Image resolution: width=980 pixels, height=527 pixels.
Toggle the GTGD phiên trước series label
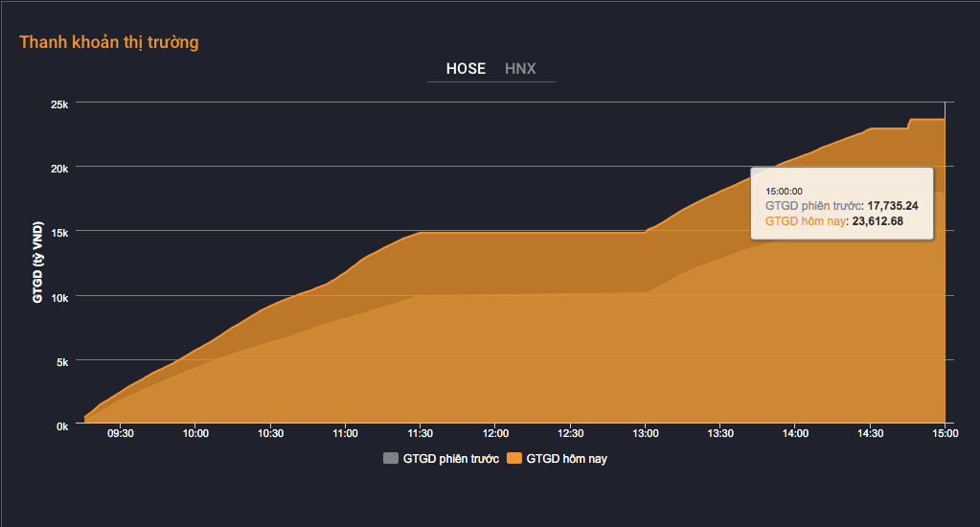click(450, 459)
